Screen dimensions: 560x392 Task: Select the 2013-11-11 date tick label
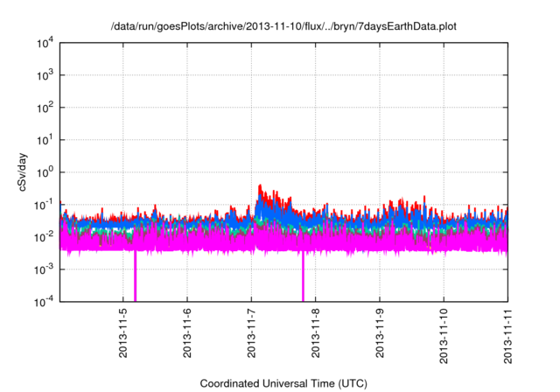click(507, 336)
